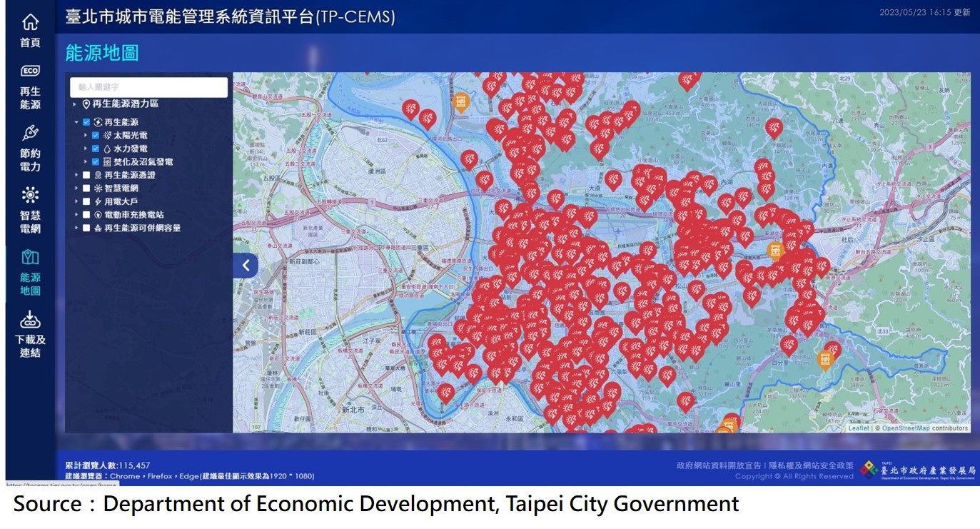The width and height of the screenshot is (980, 529).
Task: Click the sun icon beside 智慧電網 tree row
Action: point(98,188)
